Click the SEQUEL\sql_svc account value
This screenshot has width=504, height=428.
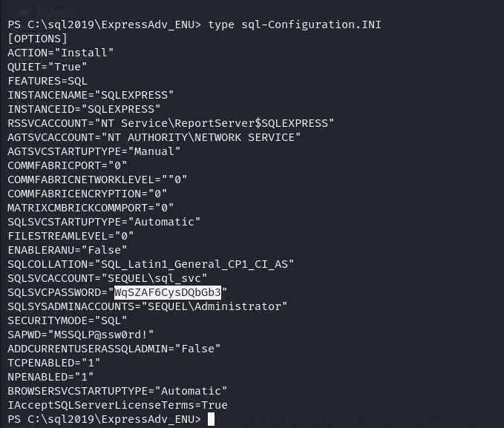154,279
